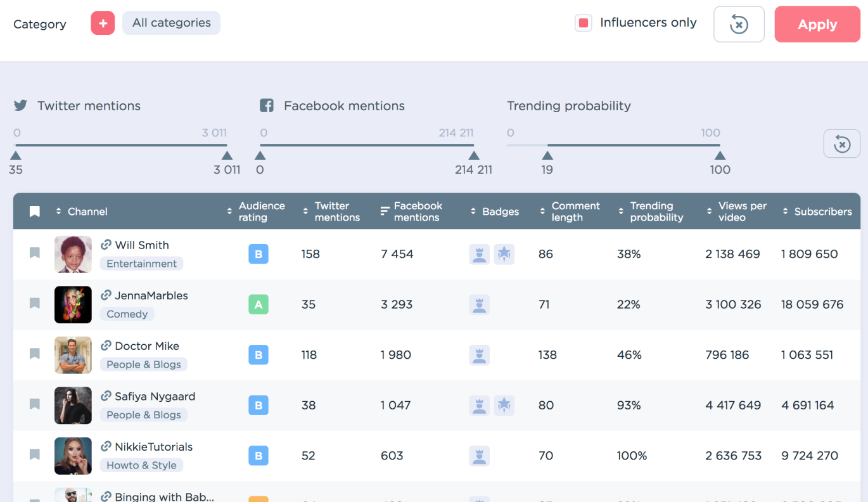The height and width of the screenshot is (502, 868).
Task: Click Safiya Nygaard's B audience rating badge
Action: pos(258,405)
